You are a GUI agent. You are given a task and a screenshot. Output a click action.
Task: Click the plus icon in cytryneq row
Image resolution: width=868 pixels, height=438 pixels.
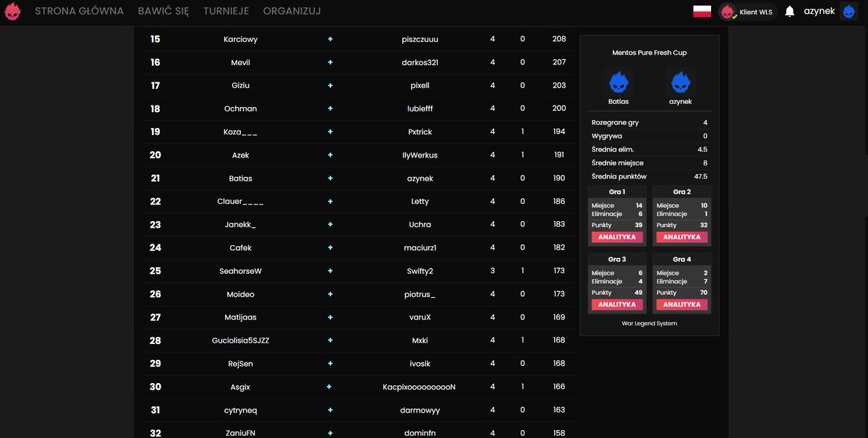click(x=330, y=410)
